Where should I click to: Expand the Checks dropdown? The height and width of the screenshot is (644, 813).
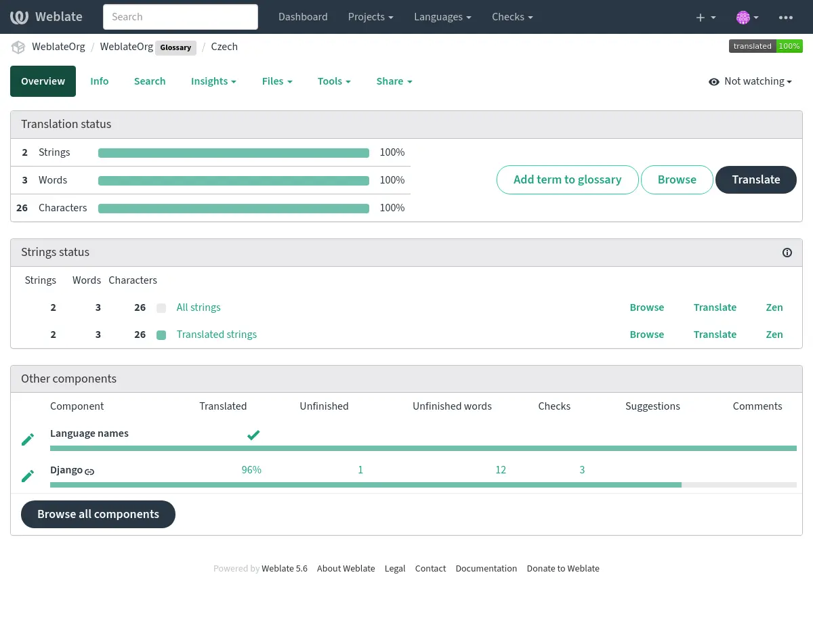[x=512, y=17]
